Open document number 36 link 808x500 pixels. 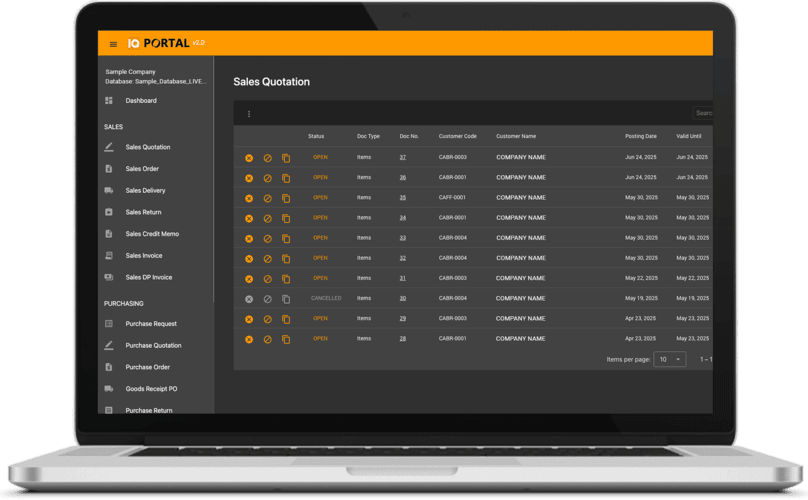402,177
